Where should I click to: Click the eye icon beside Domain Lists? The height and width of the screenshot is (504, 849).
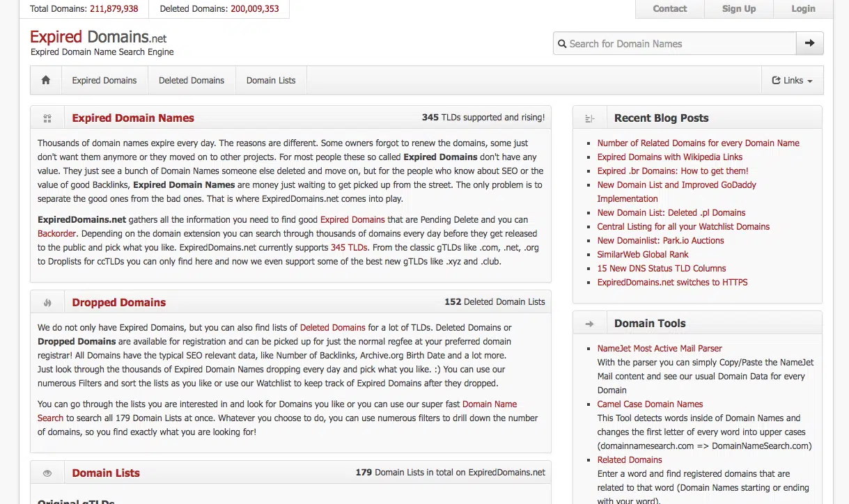click(x=47, y=473)
